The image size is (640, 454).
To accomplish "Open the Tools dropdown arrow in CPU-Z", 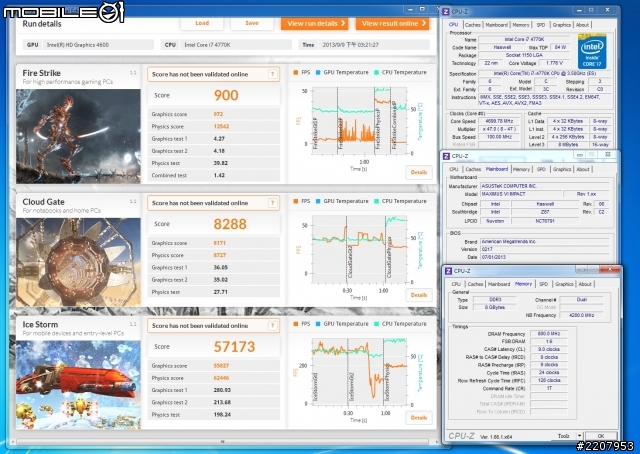I will point(579,436).
